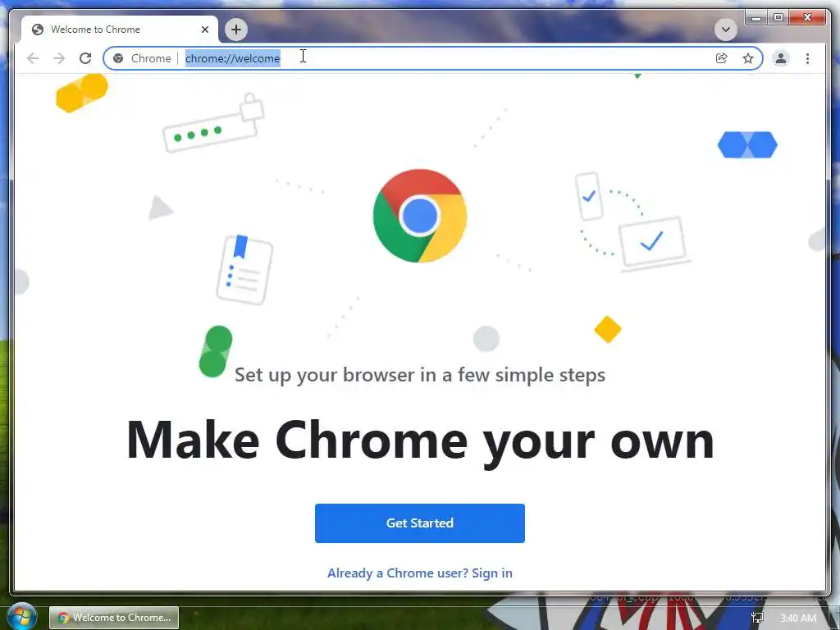The height and width of the screenshot is (630, 840).
Task: Click the 3:40 AM clock
Action: coord(797,619)
